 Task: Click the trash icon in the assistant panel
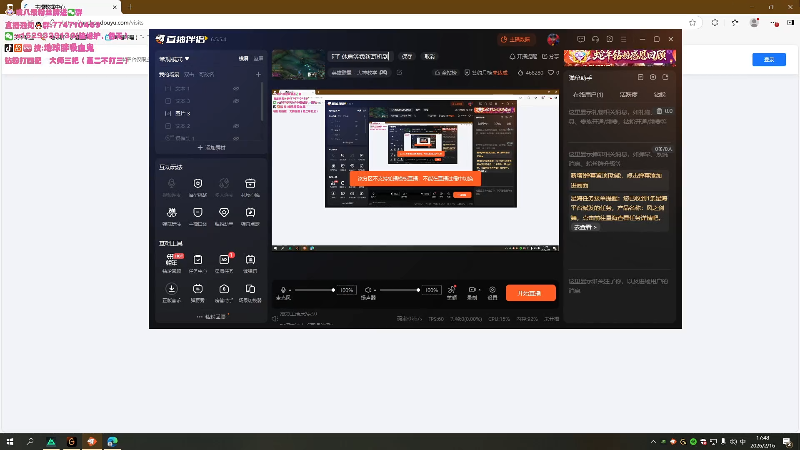pyautogui.click(x=659, y=111)
